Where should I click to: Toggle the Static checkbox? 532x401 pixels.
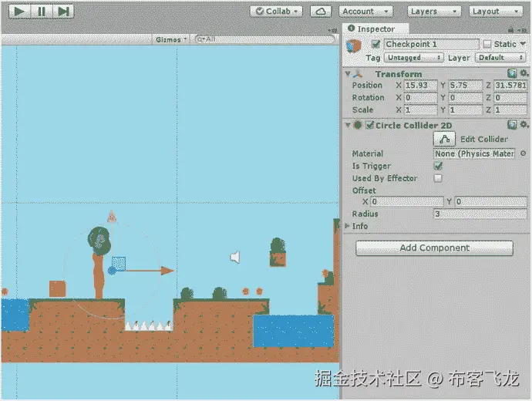coord(487,44)
